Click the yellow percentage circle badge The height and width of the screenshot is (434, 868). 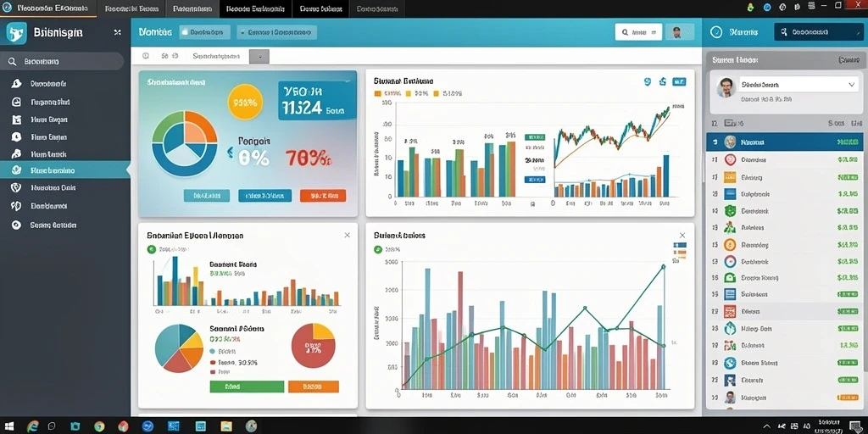245,102
